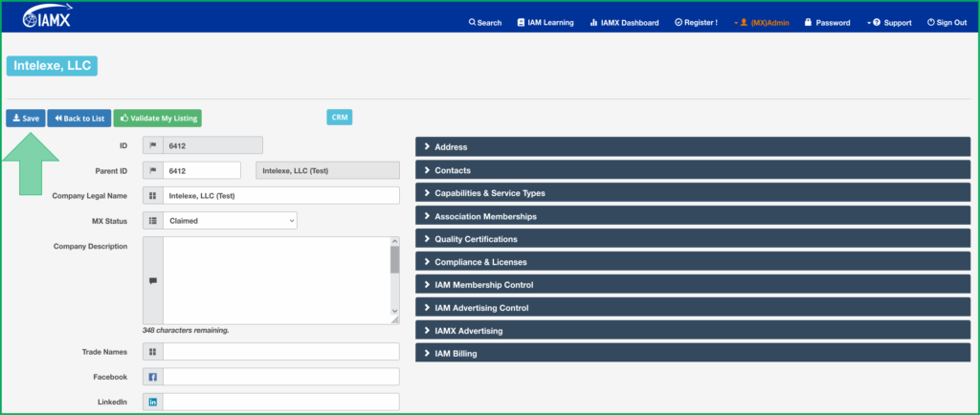This screenshot has width=980, height=415.
Task: Expand the Address section
Action: click(693, 146)
